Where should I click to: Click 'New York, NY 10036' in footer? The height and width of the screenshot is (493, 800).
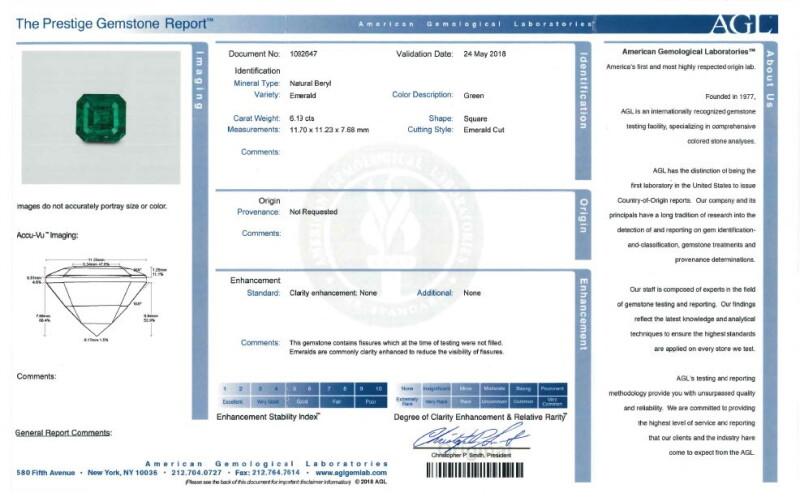tap(122, 473)
